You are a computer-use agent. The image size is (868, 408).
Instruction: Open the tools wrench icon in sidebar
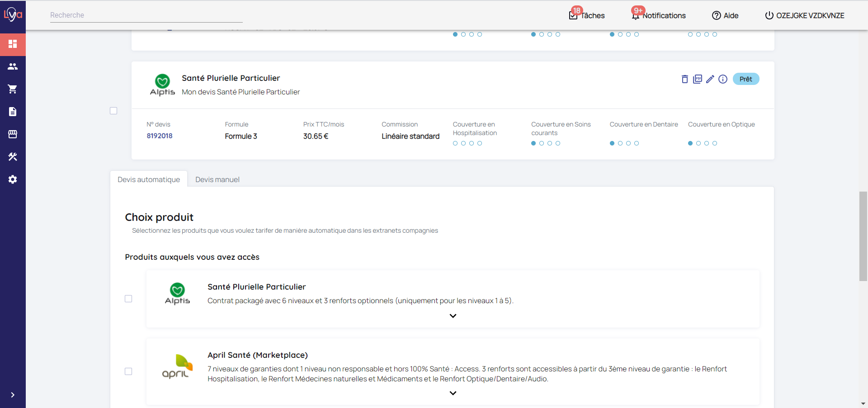click(13, 157)
